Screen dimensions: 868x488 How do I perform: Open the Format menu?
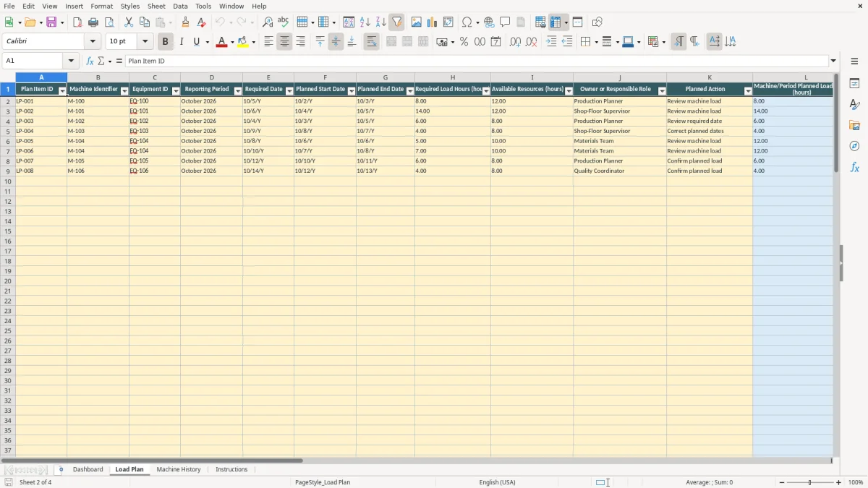pyautogui.click(x=102, y=6)
